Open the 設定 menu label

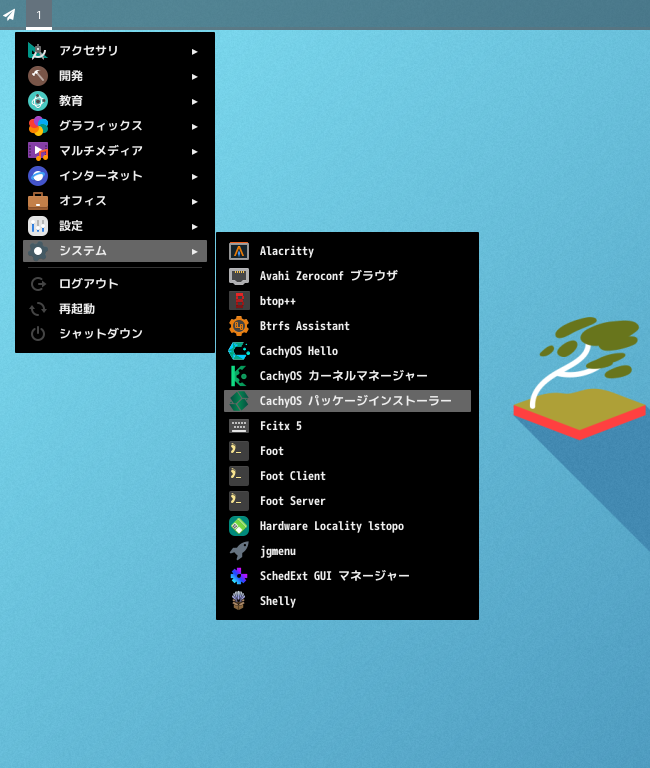click(71, 225)
